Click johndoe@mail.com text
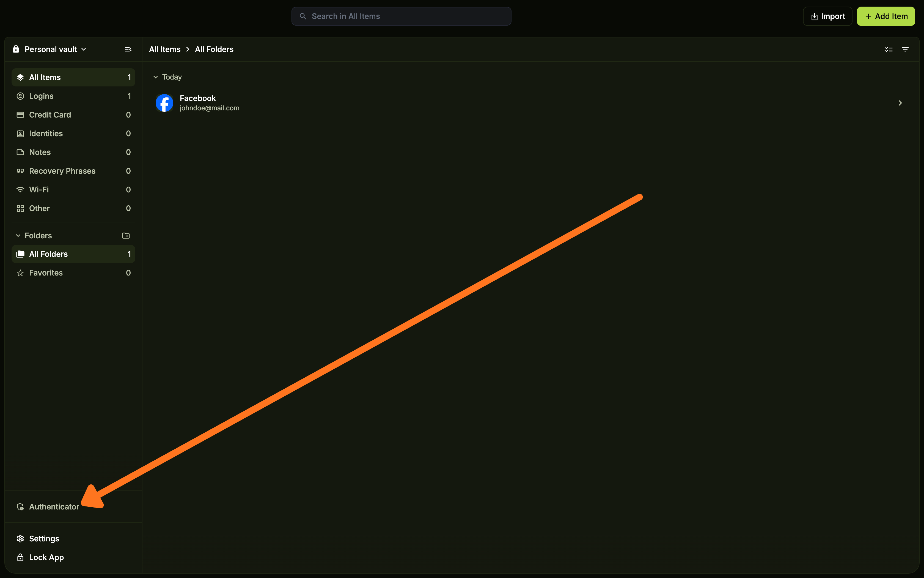 (x=210, y=108)
